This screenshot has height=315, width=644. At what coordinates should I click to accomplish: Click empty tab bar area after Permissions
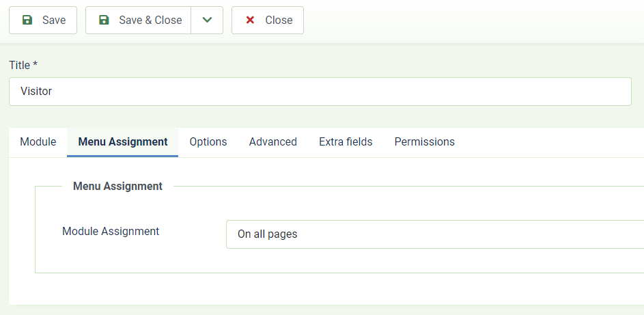click(x=555, y=142)
